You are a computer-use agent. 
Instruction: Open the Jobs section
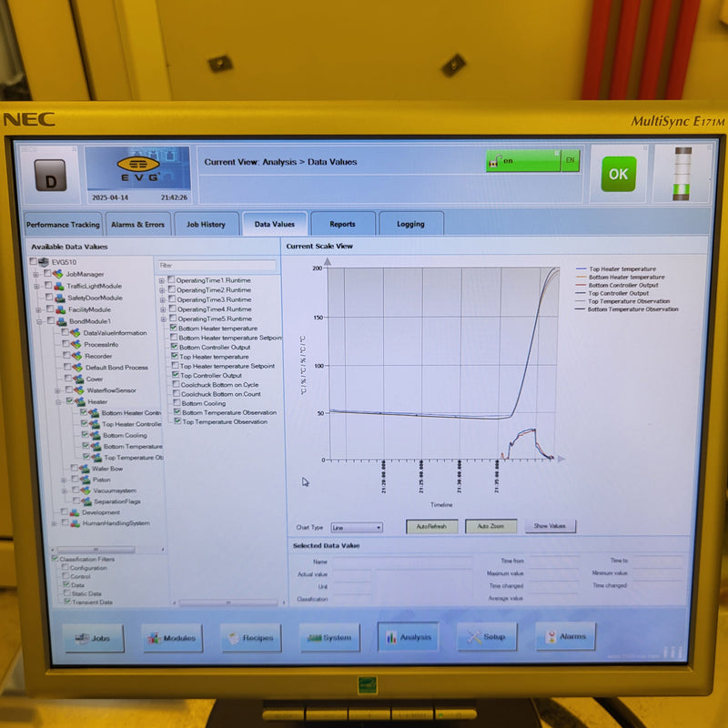pyautogui.click(x=94, y=638)
